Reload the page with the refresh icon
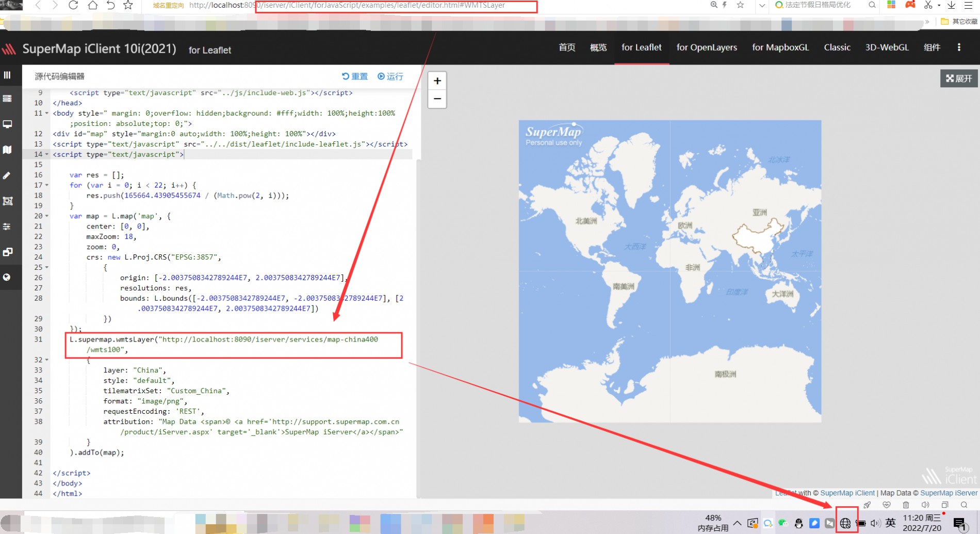Image resolution: width=980 pixels, height=534 pixels. click(73, 5)
